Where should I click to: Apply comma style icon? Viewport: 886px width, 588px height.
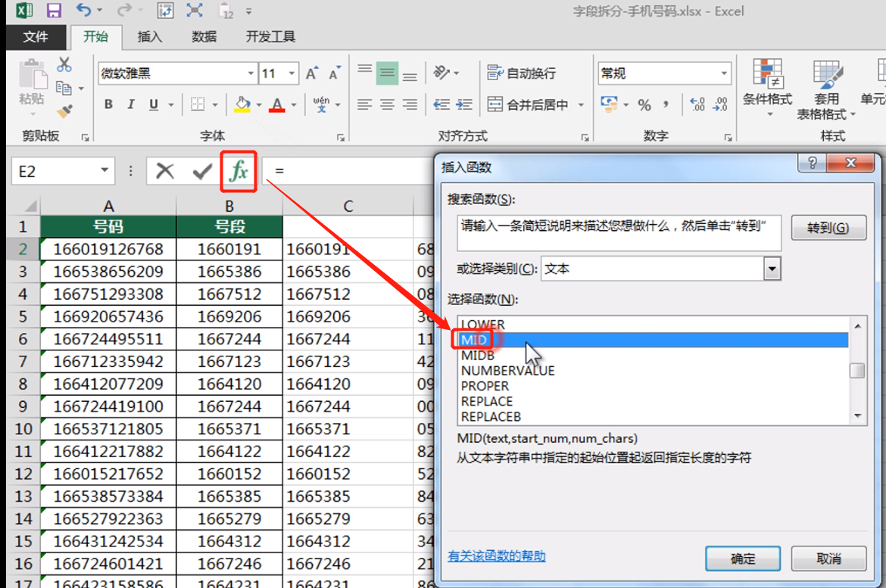point(666,104)
